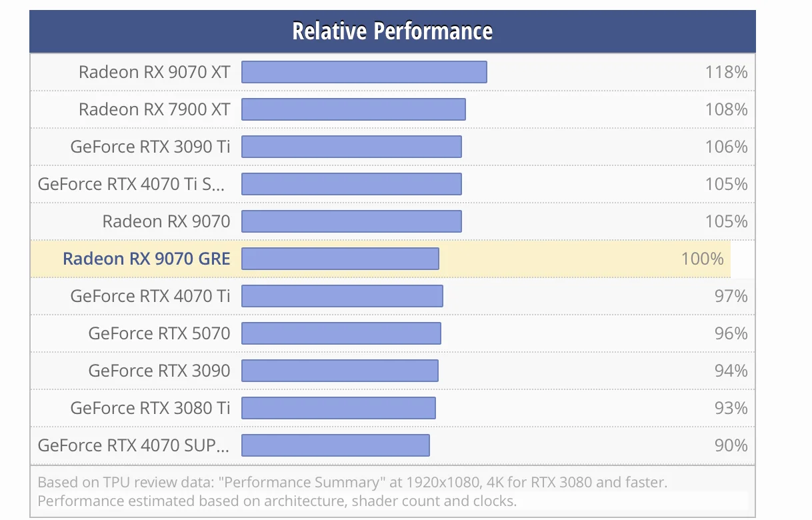This screenshot has height=520, width=812.
Task: Select GeForce RTX 3090 Ti entry
Action: pyautogui.click(x=150, y=147)
